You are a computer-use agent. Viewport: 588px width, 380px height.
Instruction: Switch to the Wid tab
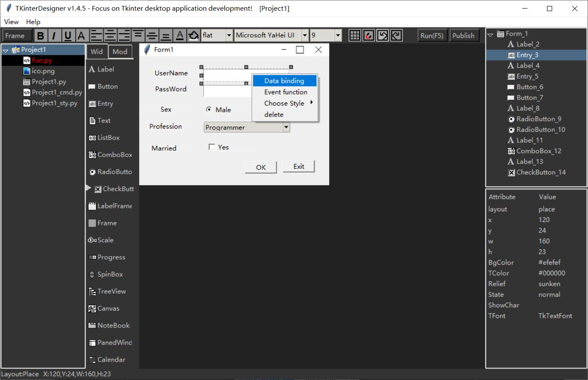point(97,51)
